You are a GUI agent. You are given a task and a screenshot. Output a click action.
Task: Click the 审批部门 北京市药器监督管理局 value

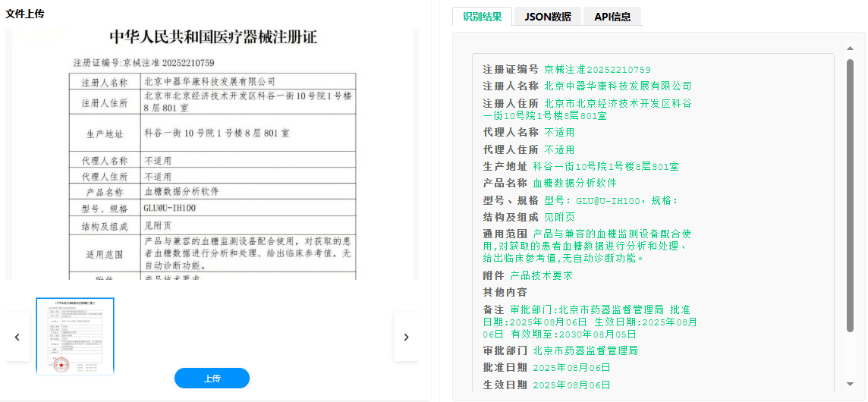point(585,350)
